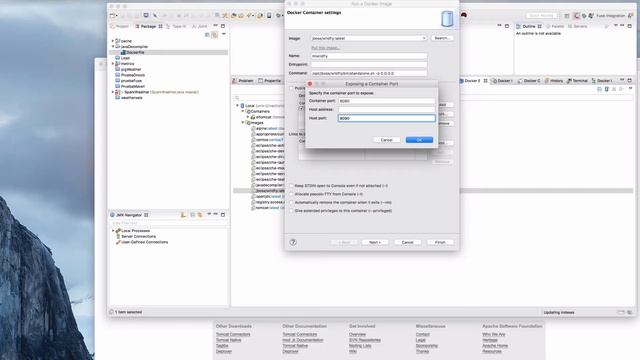Click Collapse All icon in Package Explorer
Viewport: 640px width, 360px height.
(x=207, y=35)
